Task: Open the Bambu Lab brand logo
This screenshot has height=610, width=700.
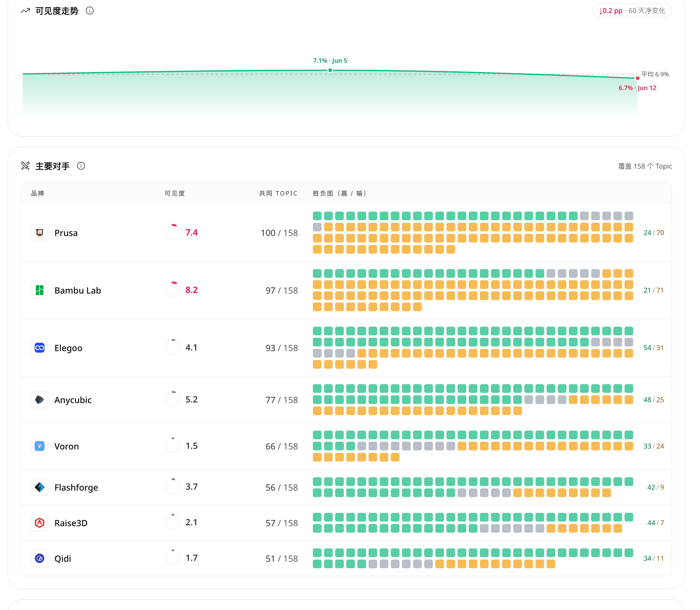Action: (x=40, y=290)
